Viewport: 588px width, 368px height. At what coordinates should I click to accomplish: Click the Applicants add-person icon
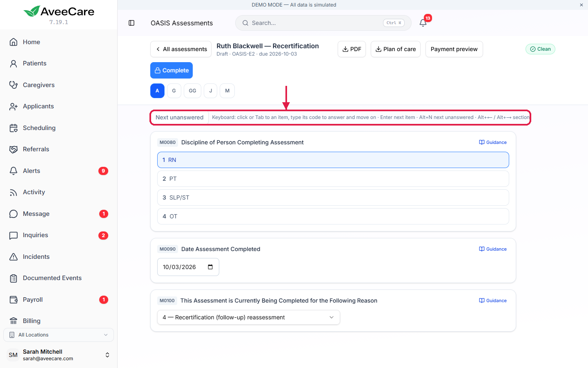click(13, 106)
